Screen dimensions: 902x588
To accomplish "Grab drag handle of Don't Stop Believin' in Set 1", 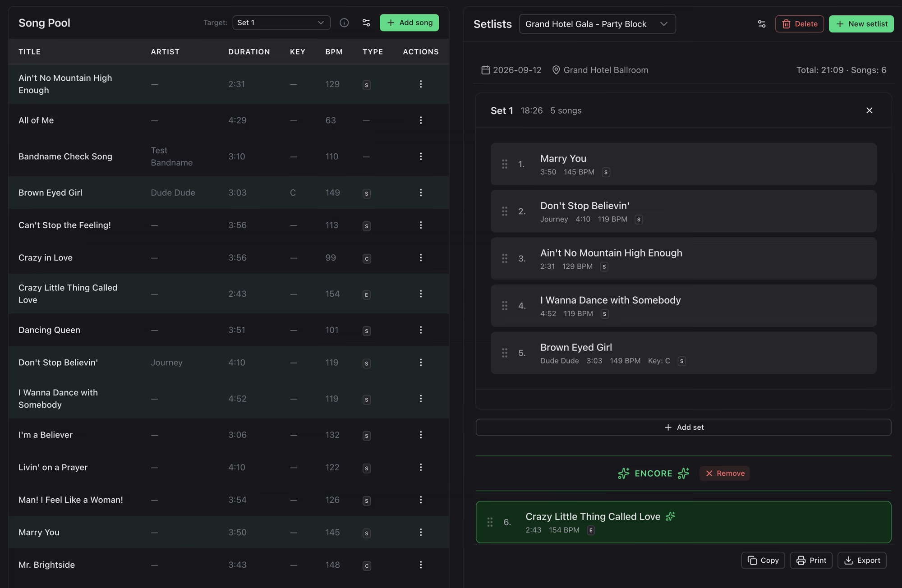I will (505, 211).
